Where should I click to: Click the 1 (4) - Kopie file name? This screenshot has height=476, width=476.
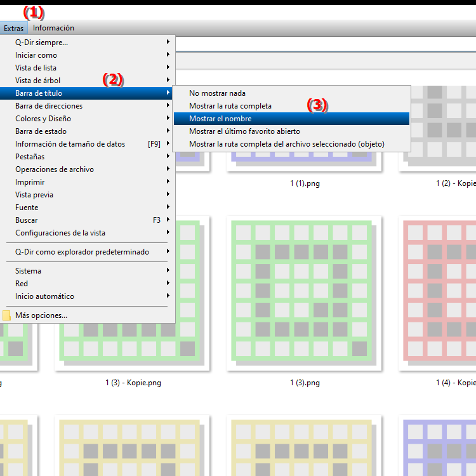pos(456,383)
